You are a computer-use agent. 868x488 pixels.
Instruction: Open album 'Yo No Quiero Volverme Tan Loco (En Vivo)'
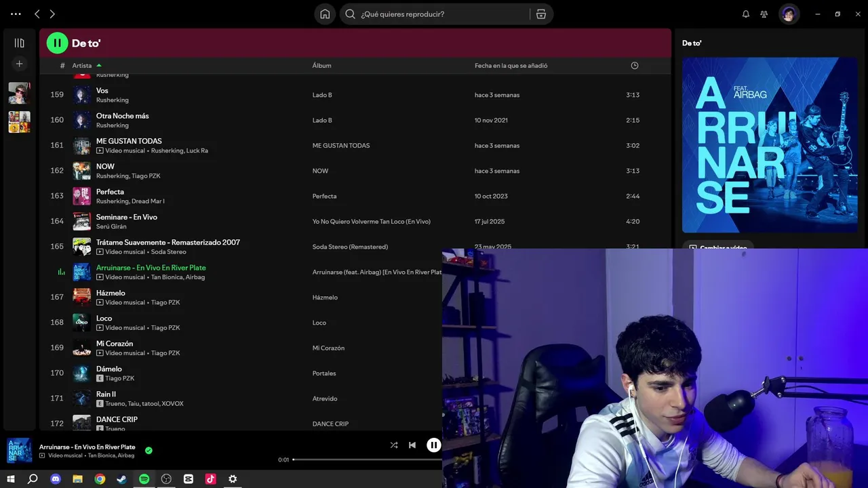[x=372, y=222]
